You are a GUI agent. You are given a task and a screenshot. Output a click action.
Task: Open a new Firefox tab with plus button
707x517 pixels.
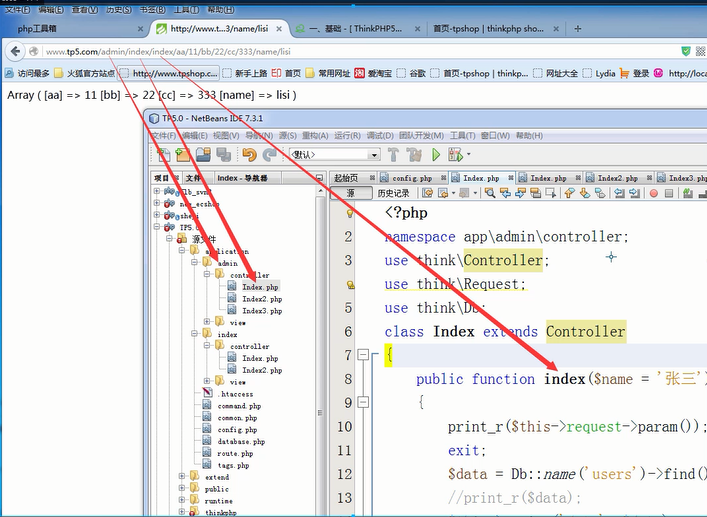[x=578, y=29]
